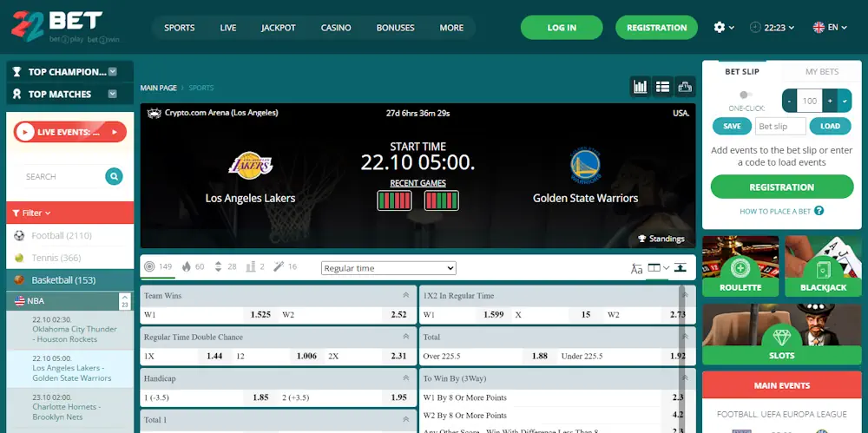Select Basketball in the sports list

(63, 280)
